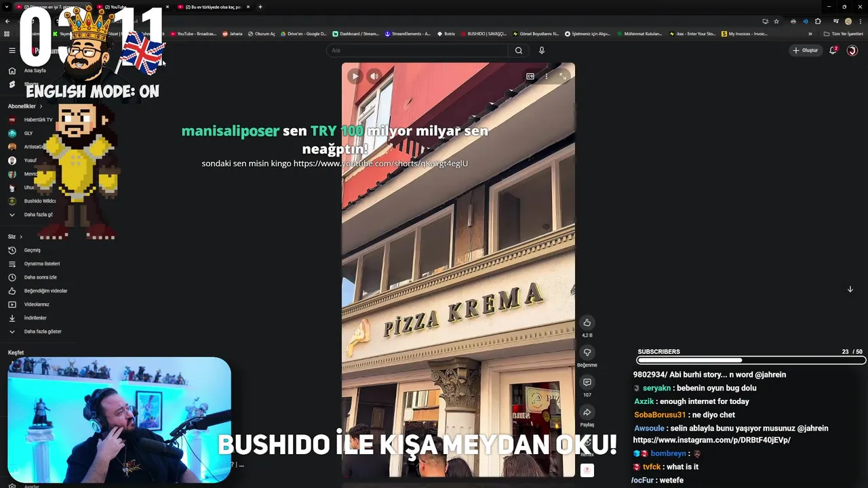
Task: Click the search magnifier button
Action: 519,50
